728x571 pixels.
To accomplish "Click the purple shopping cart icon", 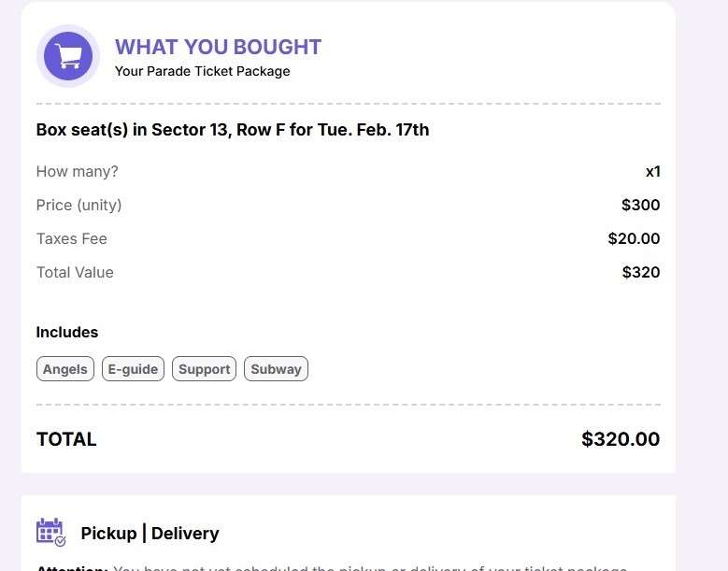I will (67, 56).
